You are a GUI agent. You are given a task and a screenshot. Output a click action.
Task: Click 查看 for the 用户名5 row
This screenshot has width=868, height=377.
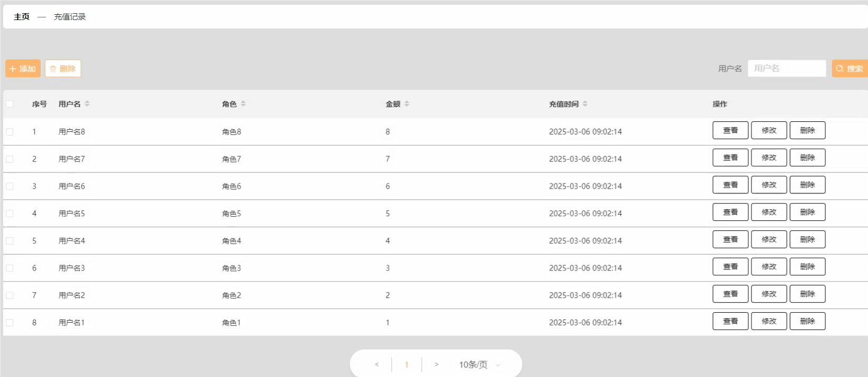click(730, 212)
